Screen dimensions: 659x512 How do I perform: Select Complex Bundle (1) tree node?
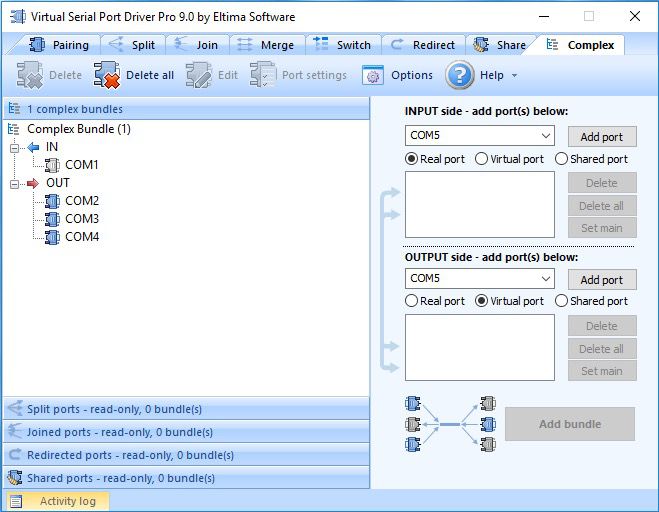[79, 129]
